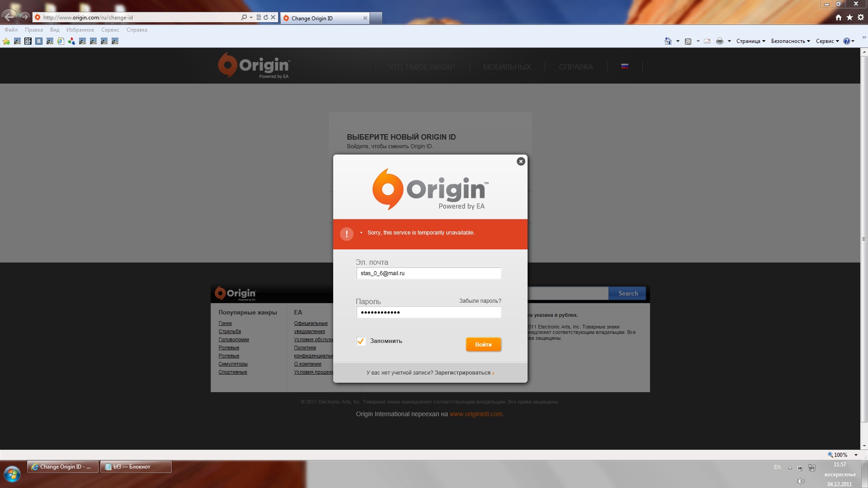
Task: Toggle the Запомнить checkbox
Action: click(x=361, y=341)
